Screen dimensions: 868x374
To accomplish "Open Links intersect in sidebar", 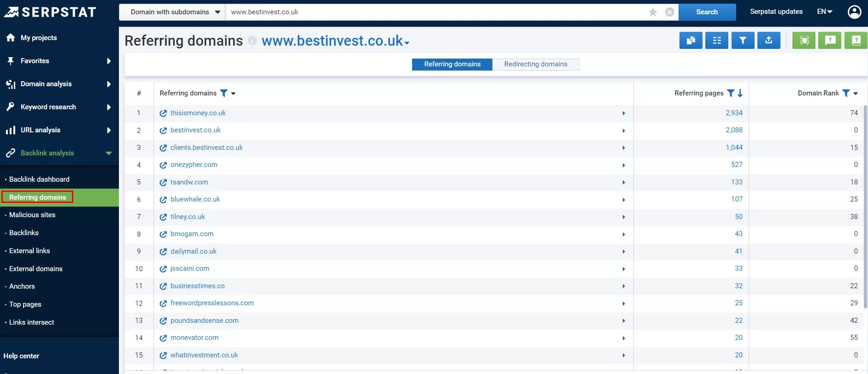I will pos(32,322).
